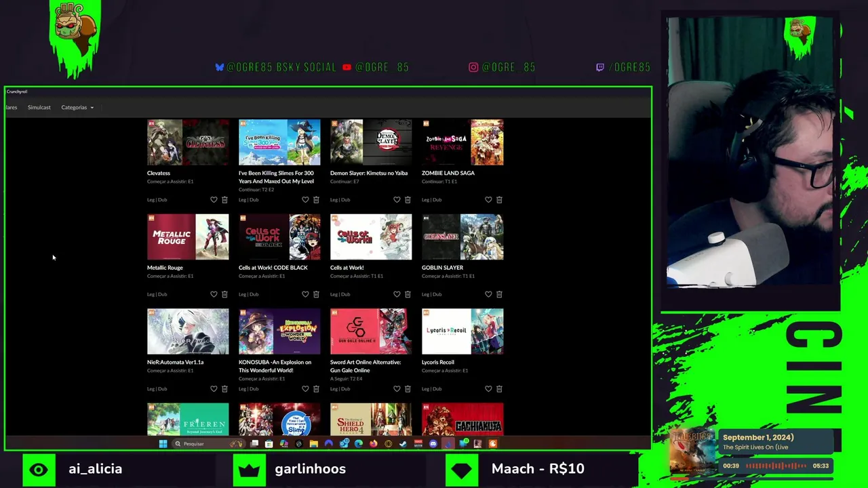The height and width of the screenshot is (488, 868).
Task: Remove Metallic Rouge using its trash icon
Action: click(224, 294)
